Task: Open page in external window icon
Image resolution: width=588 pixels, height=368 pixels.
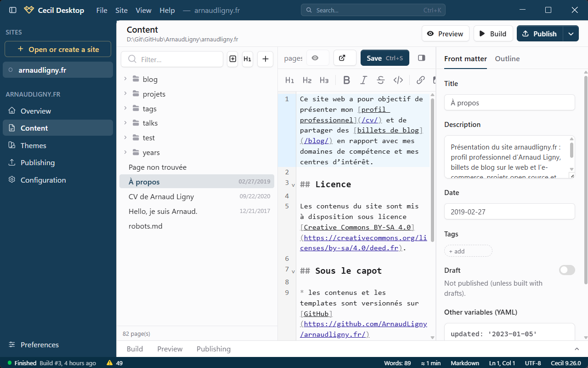Action: tap(345, 58)
